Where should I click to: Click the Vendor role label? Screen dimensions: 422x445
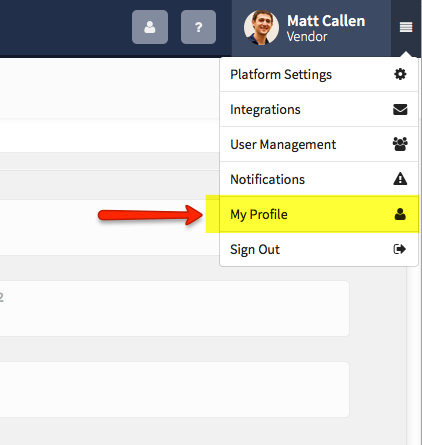(307, 37)
